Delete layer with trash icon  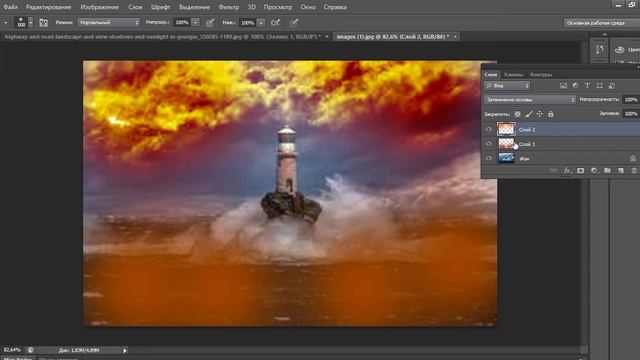point(634,171)
